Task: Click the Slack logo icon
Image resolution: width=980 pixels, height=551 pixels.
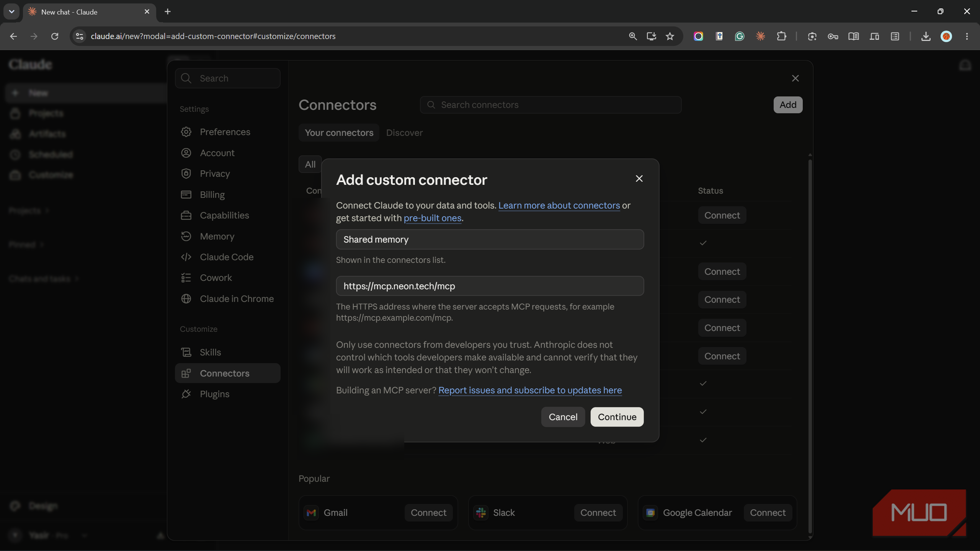Action: point(481,513)
